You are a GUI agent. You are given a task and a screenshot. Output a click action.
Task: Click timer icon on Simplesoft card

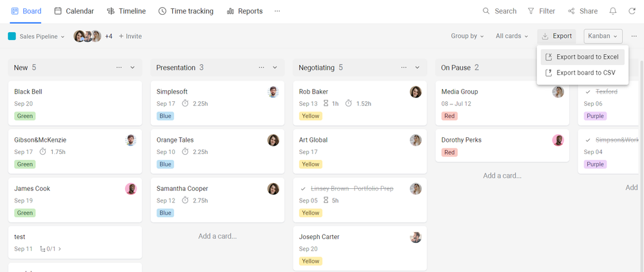point(185,103)
